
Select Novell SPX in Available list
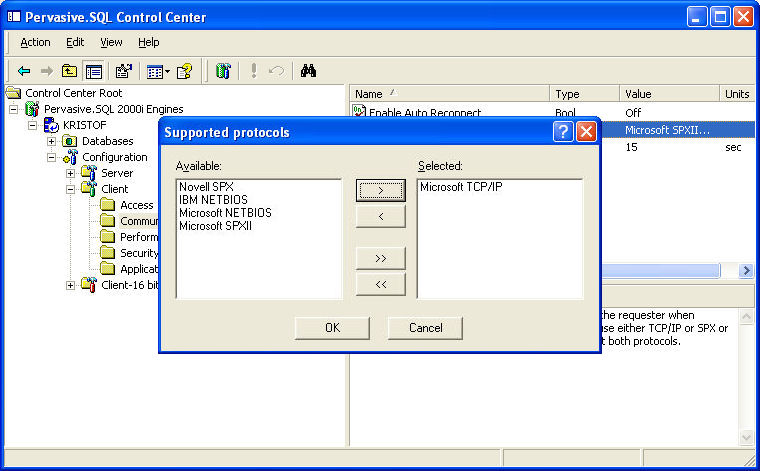[x=206, y=187]
